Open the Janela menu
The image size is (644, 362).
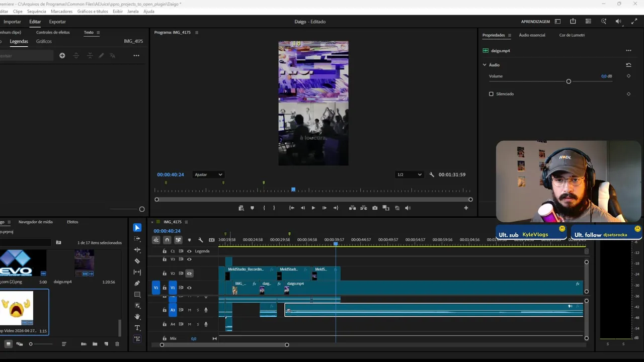click(133, 11)
